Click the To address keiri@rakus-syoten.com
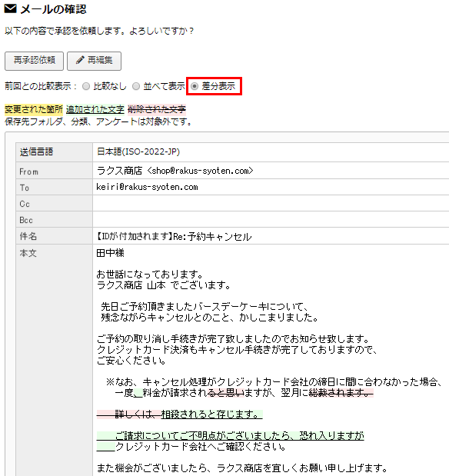This screenshot has height=476, width=449. click(x=147, y=187)
